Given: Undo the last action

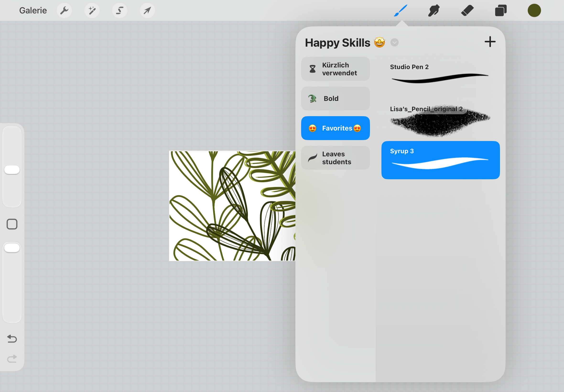Looking at the screenshot, I should tap(12, 339).
